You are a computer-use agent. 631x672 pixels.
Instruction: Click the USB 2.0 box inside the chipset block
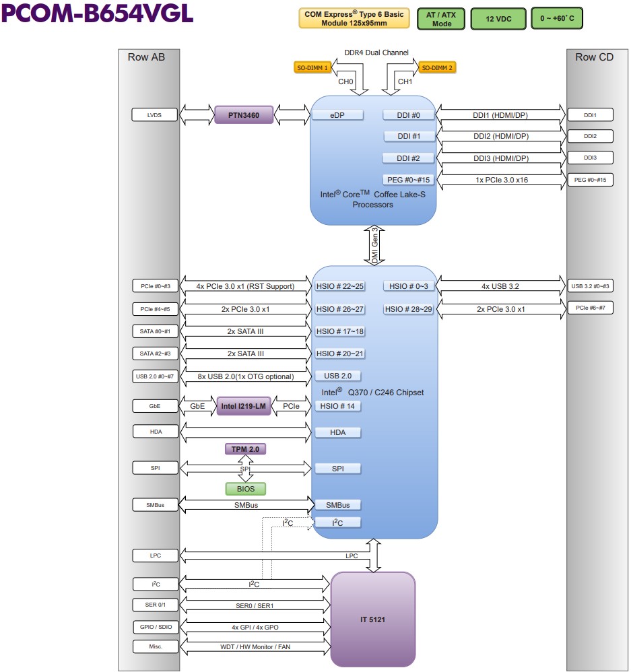[x=337, y=376]
